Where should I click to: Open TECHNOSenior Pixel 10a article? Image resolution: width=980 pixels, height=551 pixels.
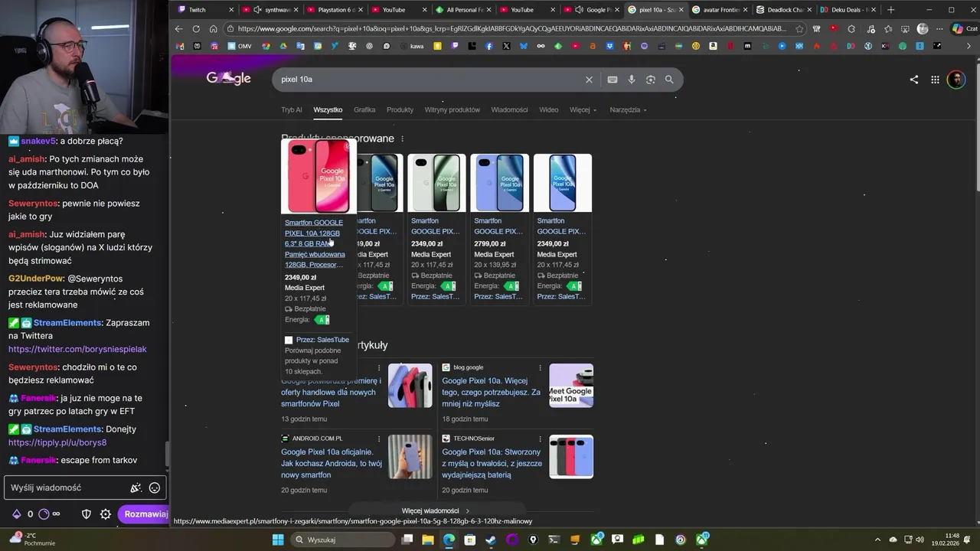[492, 463]
